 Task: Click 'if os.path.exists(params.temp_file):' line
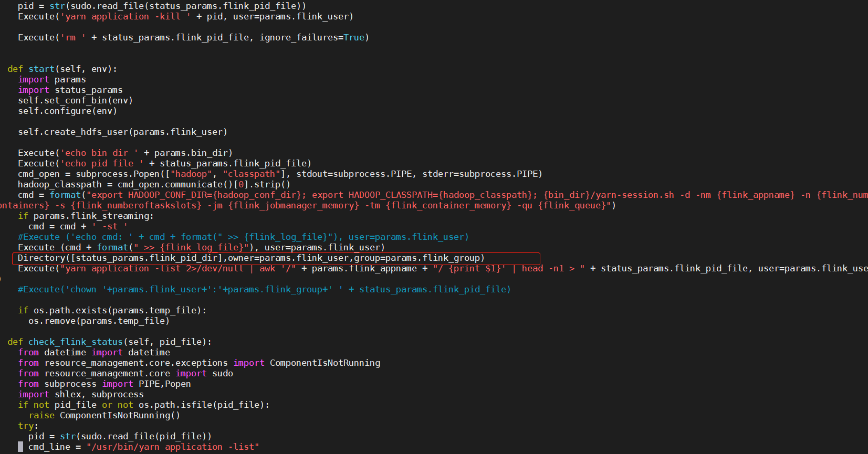tap(112, 310)
